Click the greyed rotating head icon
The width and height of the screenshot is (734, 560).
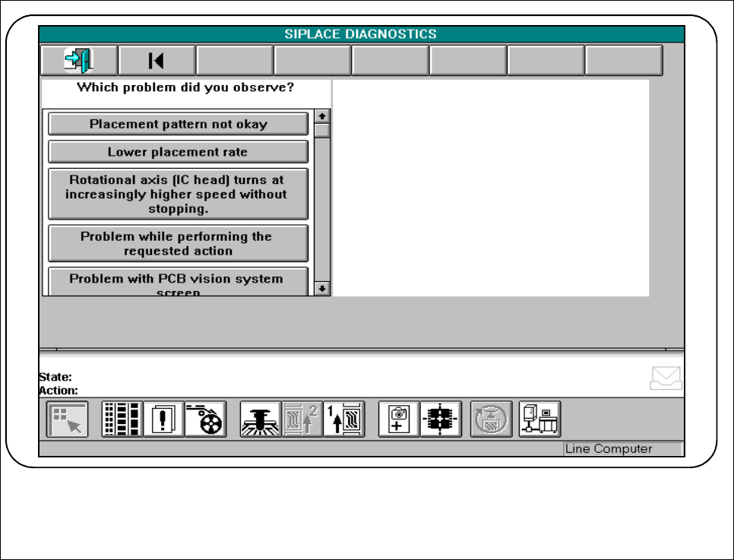coord(491,419)
